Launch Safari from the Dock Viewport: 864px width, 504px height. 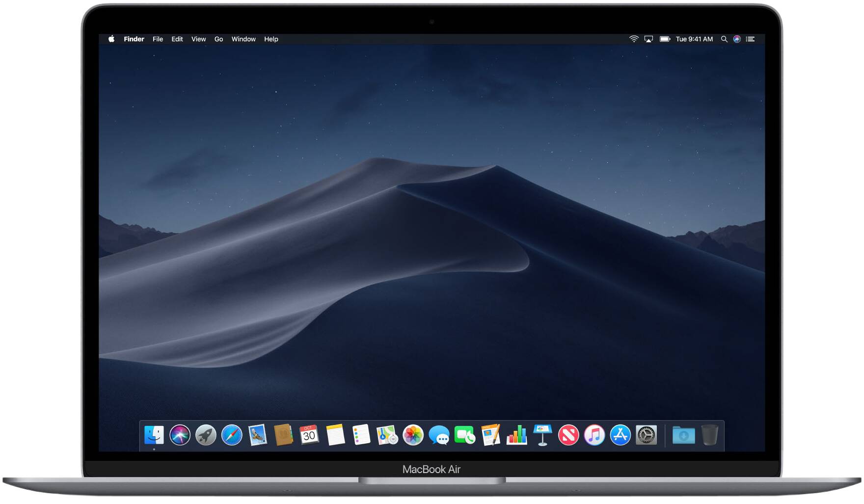232,435
